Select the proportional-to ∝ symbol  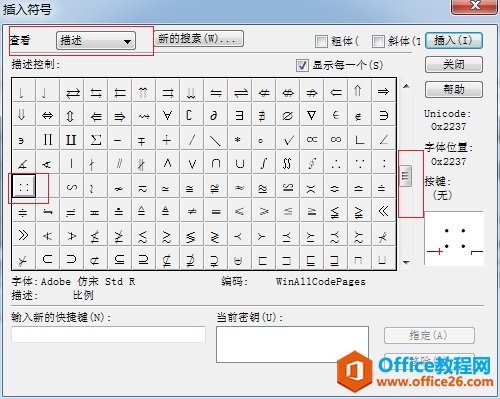(312, 140)
